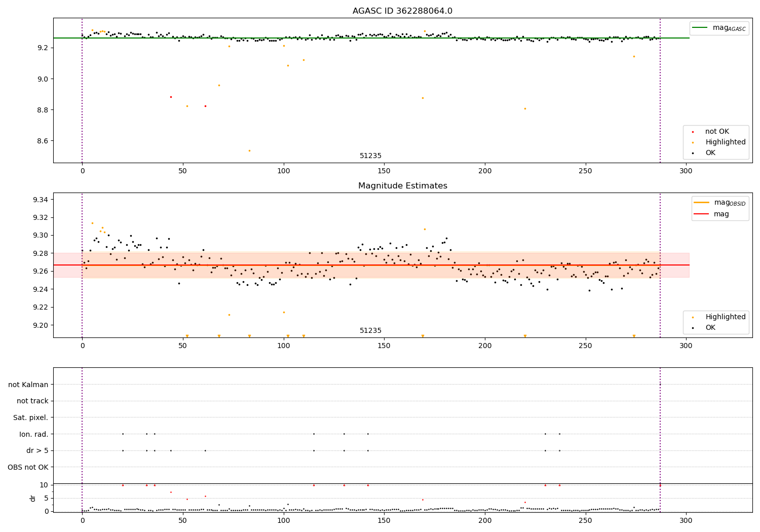Click the 50 x-tick under the Magnitude Estimates panel
760x532 pixels.
(x=182, y=346)
